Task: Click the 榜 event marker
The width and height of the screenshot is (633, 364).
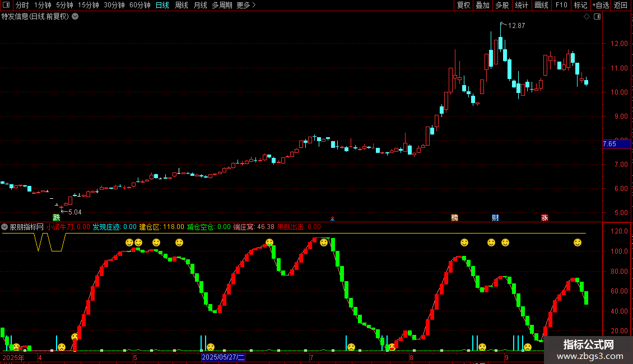Action: point(454,217)
